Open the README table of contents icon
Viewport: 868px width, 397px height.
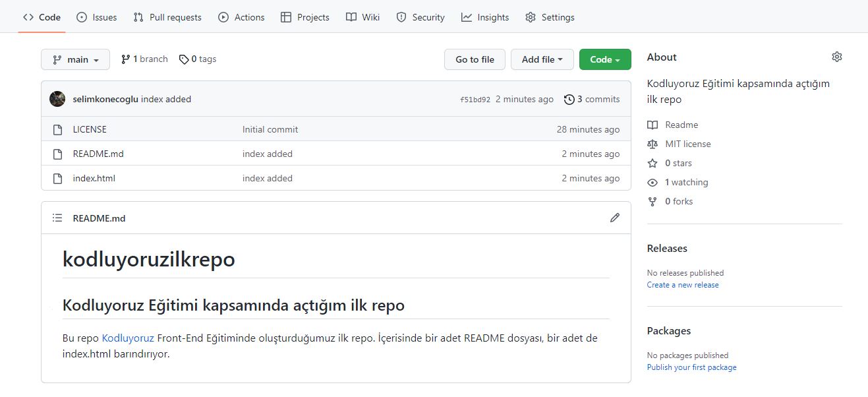click(x=57, y=218)
